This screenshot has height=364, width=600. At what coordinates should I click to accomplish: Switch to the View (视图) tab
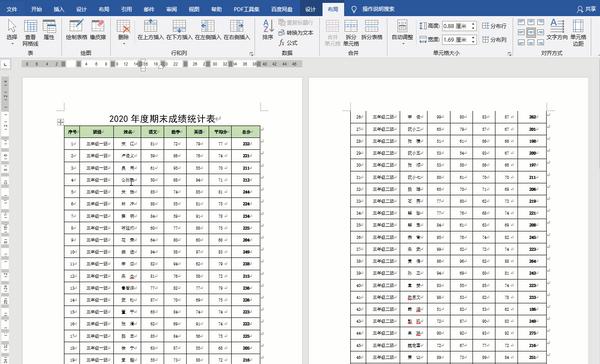(194, 9)
